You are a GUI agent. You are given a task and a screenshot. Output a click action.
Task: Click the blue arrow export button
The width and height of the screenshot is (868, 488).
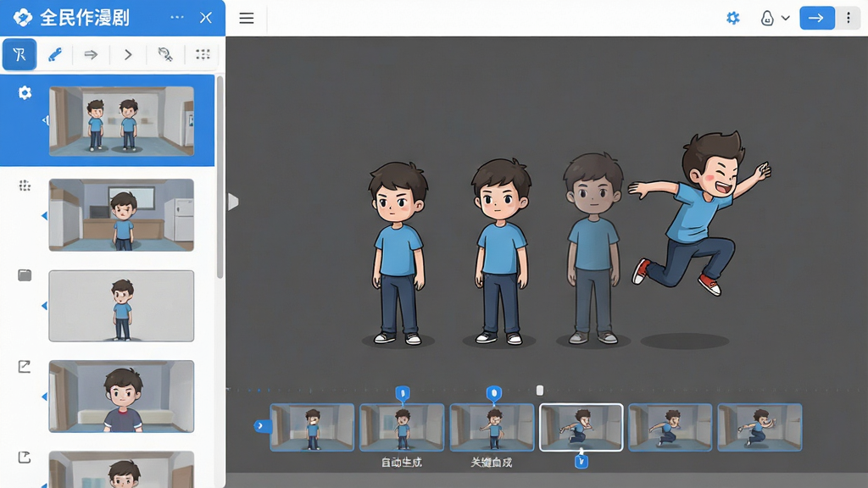pyautogui.click(x=817, y=18)
